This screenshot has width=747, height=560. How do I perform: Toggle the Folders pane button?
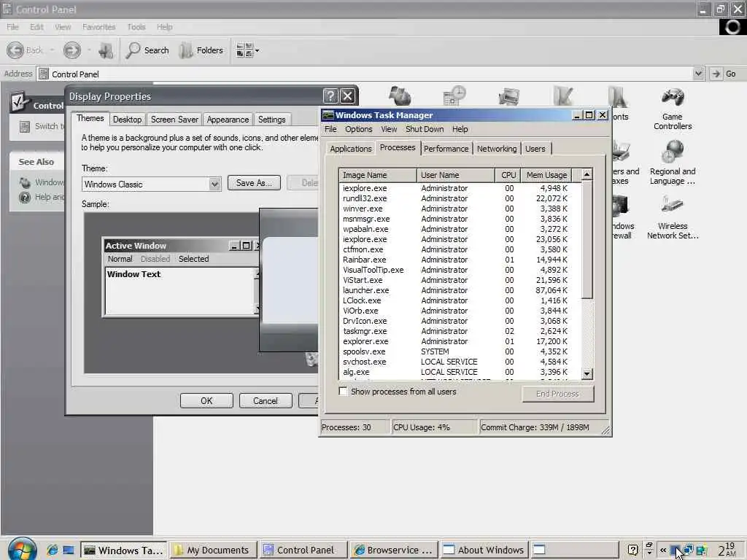(201, 50)
